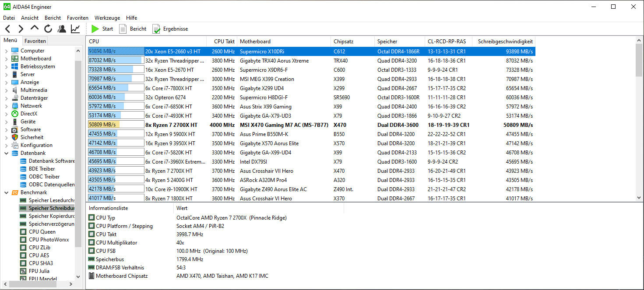Select the MSI X470 Gaming M7 AC row

pyautogui.click(x=311, y=125)
